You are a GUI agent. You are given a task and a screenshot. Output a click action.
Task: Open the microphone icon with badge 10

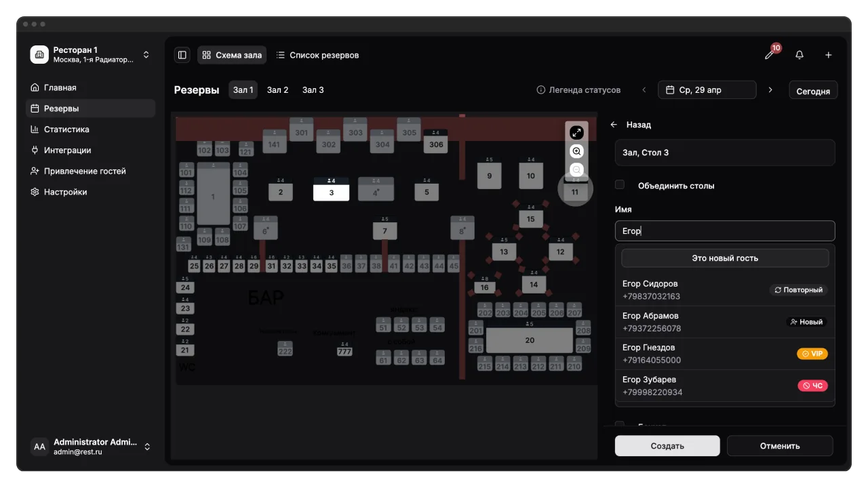[770, 54]
